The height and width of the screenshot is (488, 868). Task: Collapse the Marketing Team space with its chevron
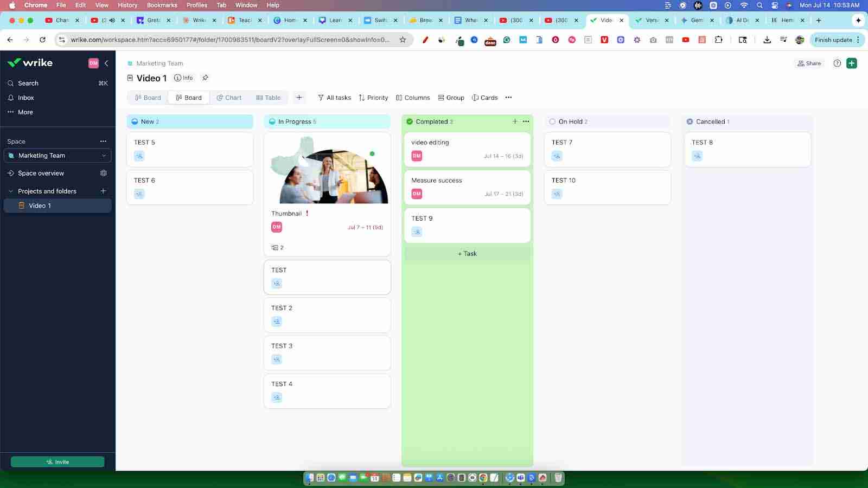(x=104, y=156)
